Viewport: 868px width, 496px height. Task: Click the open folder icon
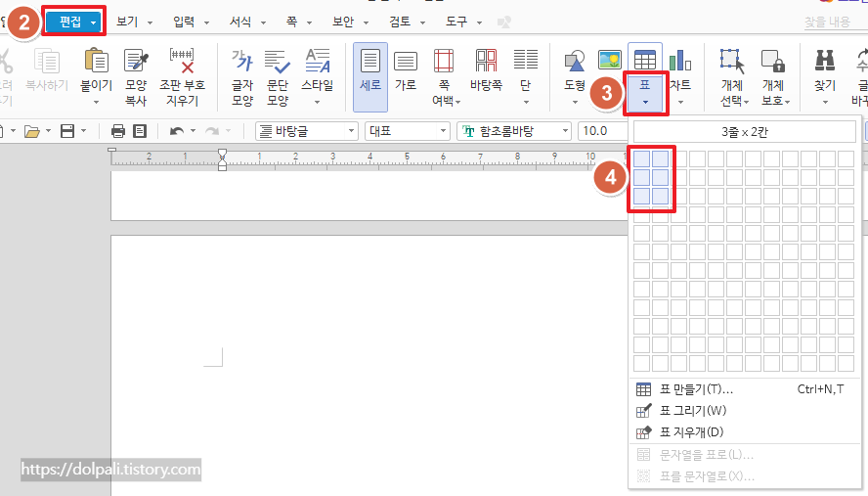32,131
